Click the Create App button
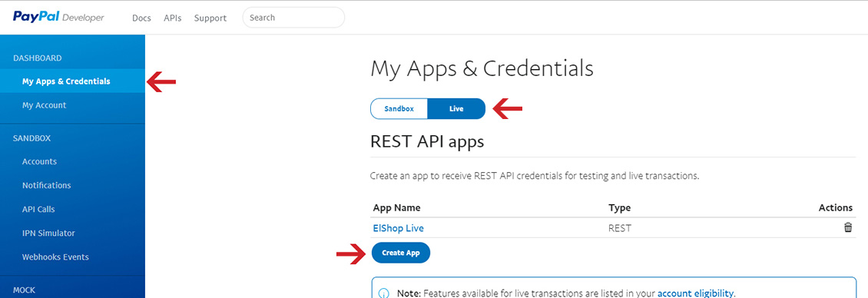Screen dimensions: 868x298 click(x=401, y=253)
